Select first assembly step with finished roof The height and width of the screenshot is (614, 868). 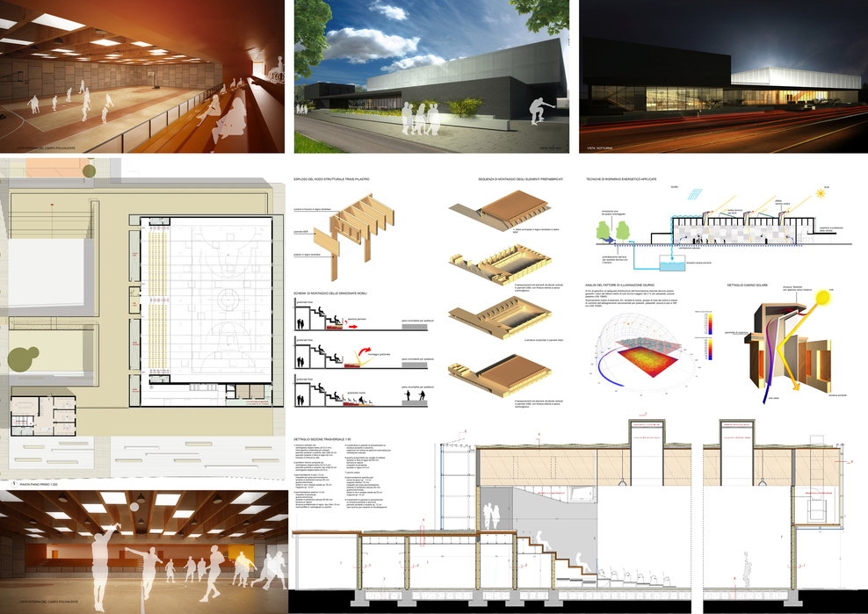[x=500, y=210]
